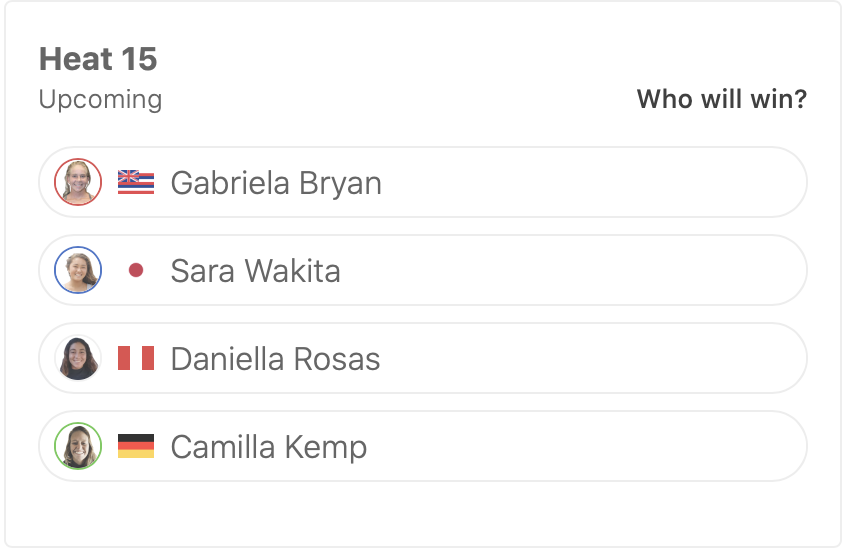Click Gabriela Bryan's profile photo
The image size is (848, 556).
tap(78, 182)
